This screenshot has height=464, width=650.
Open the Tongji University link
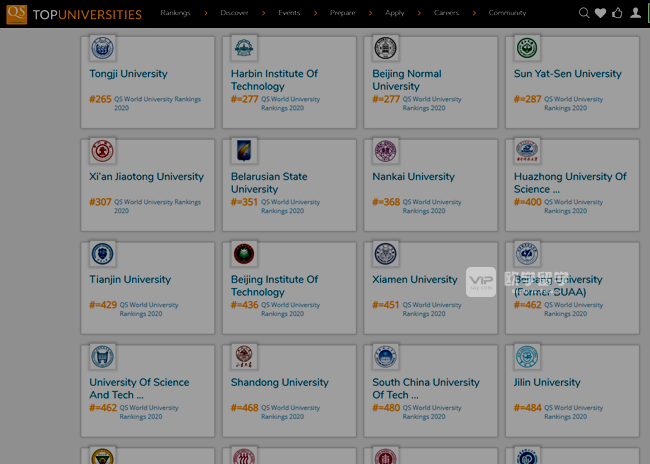click(x=129, y=74)
